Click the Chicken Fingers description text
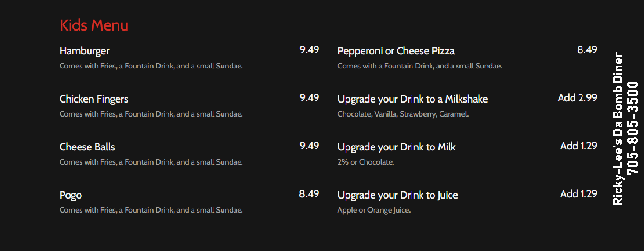Image resolution: width=644 pixels, height=251 pixels. 151,114
